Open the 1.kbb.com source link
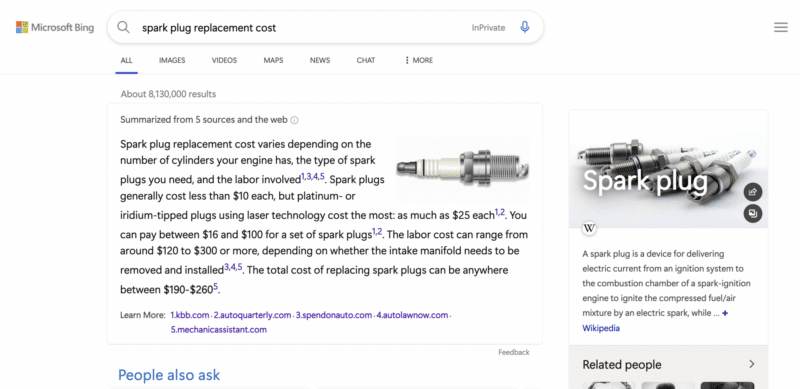 click(x=190, y=315)
